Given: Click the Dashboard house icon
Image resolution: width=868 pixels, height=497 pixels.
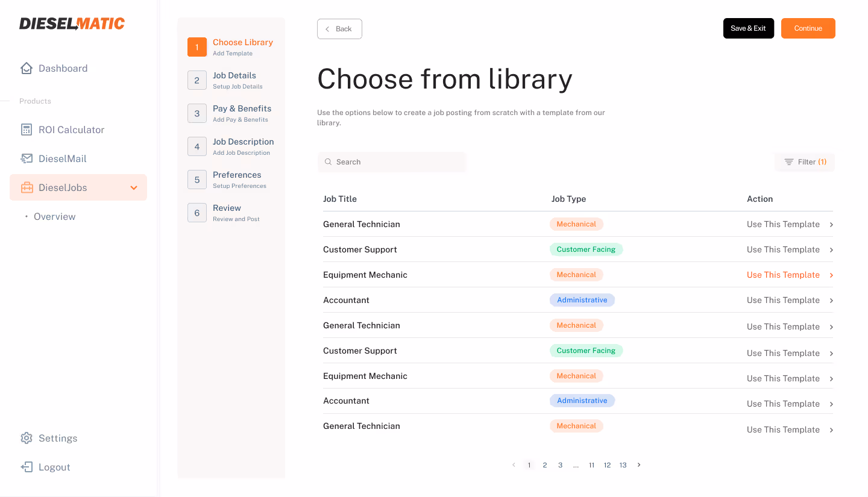Looking at the screenshot, I should pyautogui.click(x=27, y=68).
